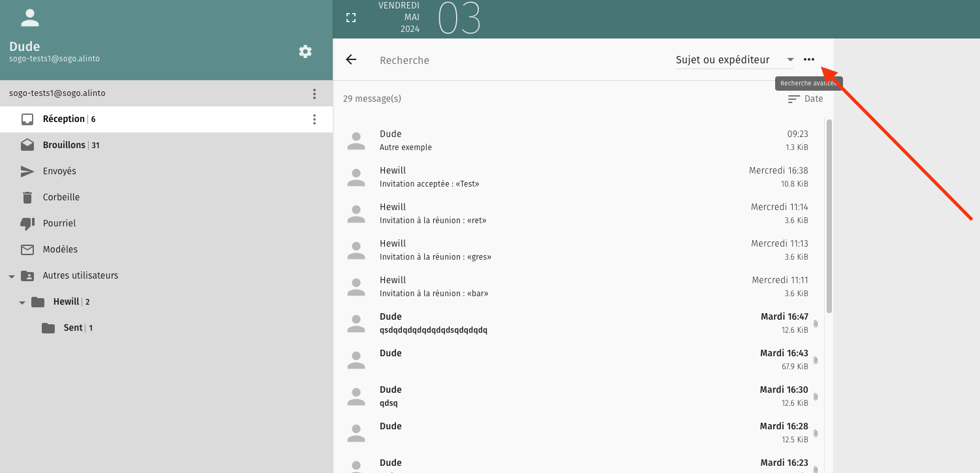
Task: Open advanced search three-dots button
Action: click(809, 59)
